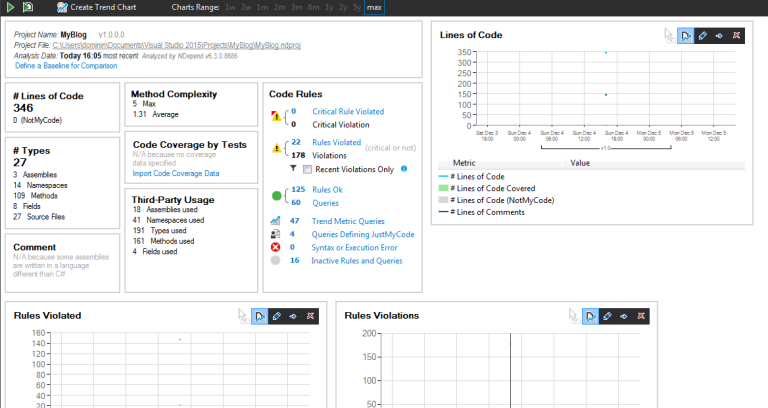Click the Create Trend Chart button

pos(96,7)
